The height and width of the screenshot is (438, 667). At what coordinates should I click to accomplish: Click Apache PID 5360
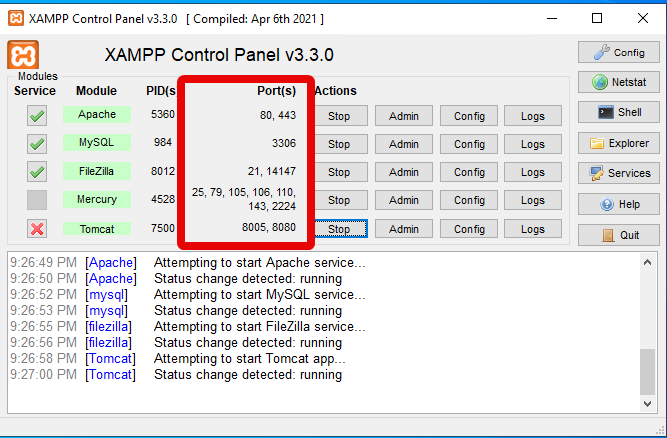(x=163, y=114)
